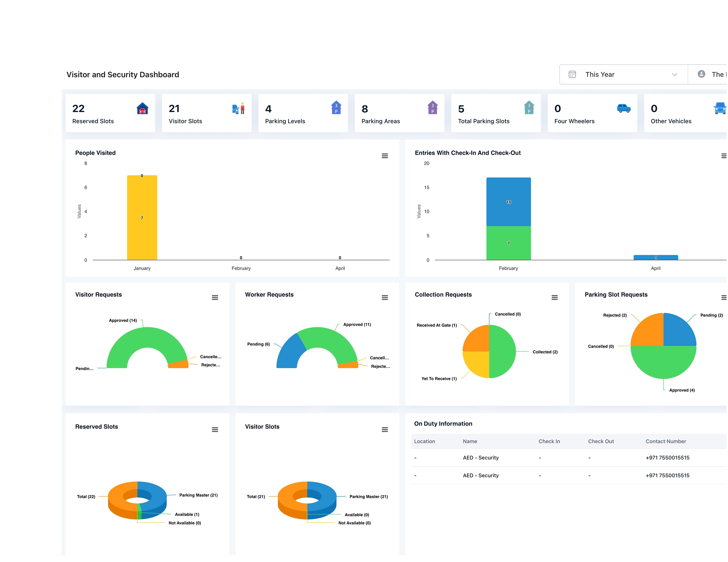The image size is (728, 562).
Task: Click the 3P icon on Parking Levels card
Action: click(336, 108)
